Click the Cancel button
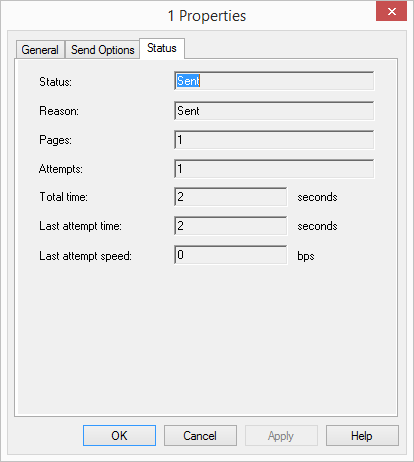This screenshot has height=462, width=414. click(200, 436)
